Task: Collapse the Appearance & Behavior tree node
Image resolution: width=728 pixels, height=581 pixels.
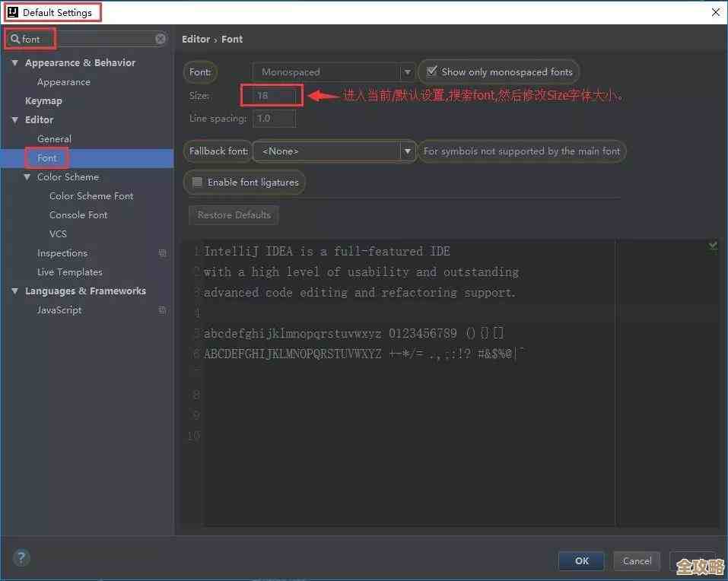Action: pyautogui.click(x=15, y=63)
